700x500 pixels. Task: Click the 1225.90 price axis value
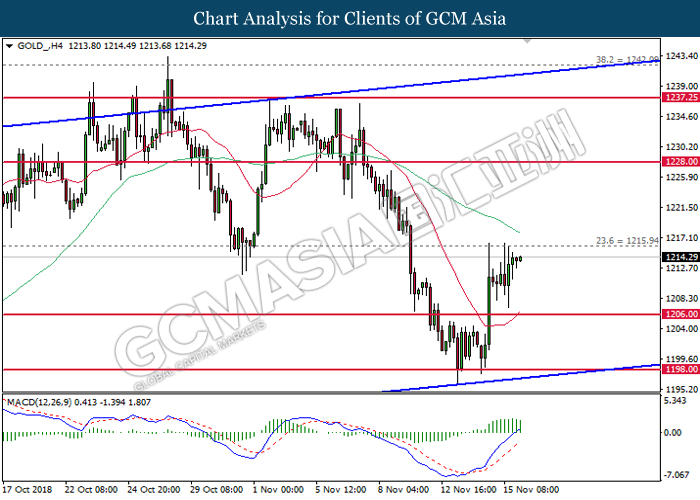pyautogui.click(x=681, y=177)
